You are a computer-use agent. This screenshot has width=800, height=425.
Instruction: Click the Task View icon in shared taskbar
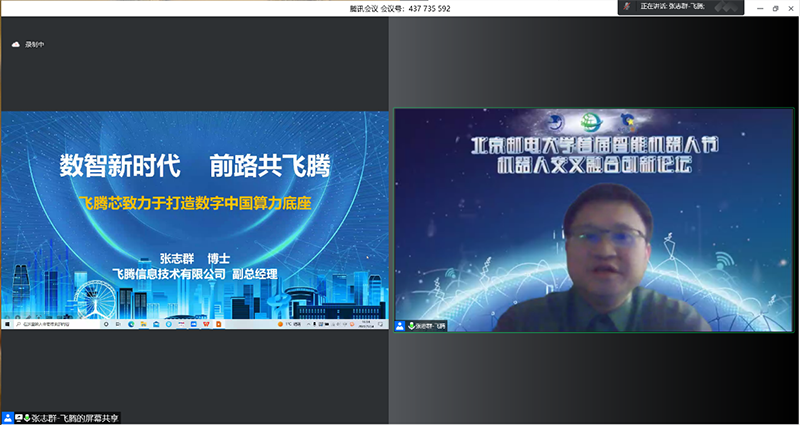point(118,324)
